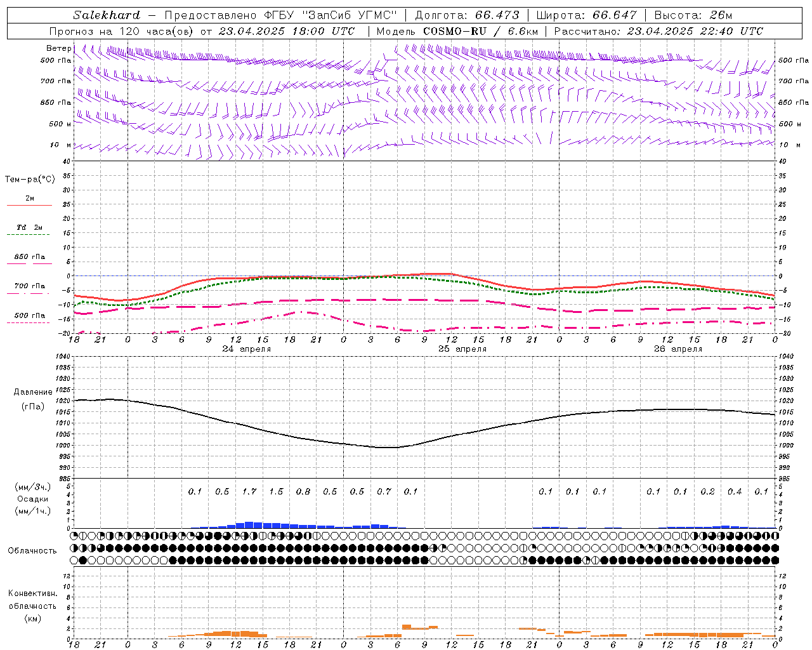Click the '26 апреля' date label
The image size is (812, 650).
click(x=678, y=349)
